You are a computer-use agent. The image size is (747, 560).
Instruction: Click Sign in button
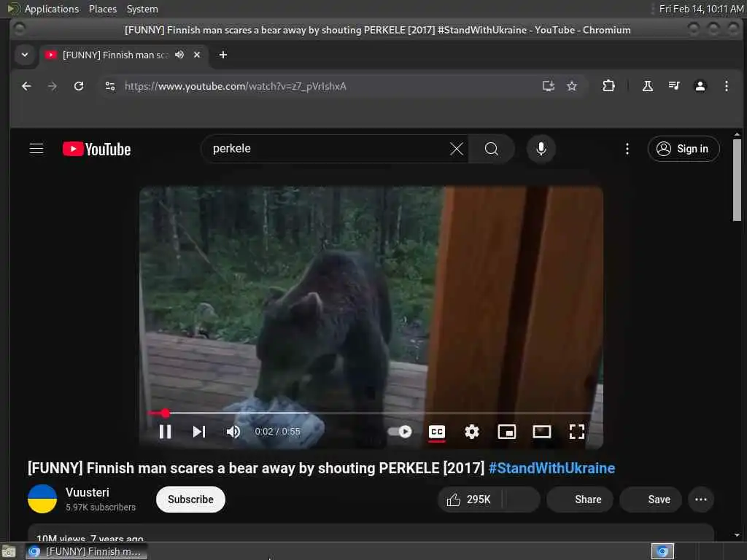click(x=683, y=149)
